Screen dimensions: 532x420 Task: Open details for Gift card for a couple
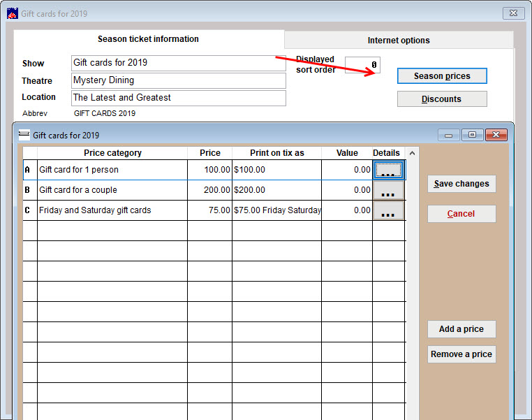[x=388, y=190]
